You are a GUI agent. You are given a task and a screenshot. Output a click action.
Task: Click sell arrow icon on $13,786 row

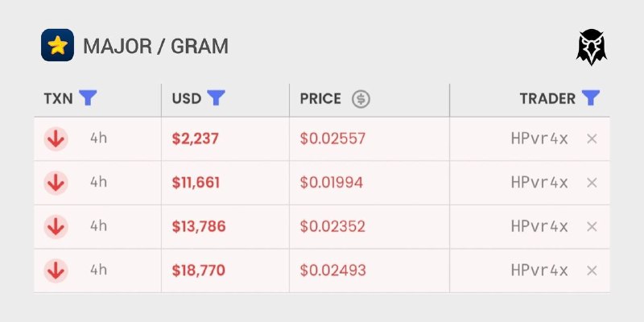click(x=56, y=227)
